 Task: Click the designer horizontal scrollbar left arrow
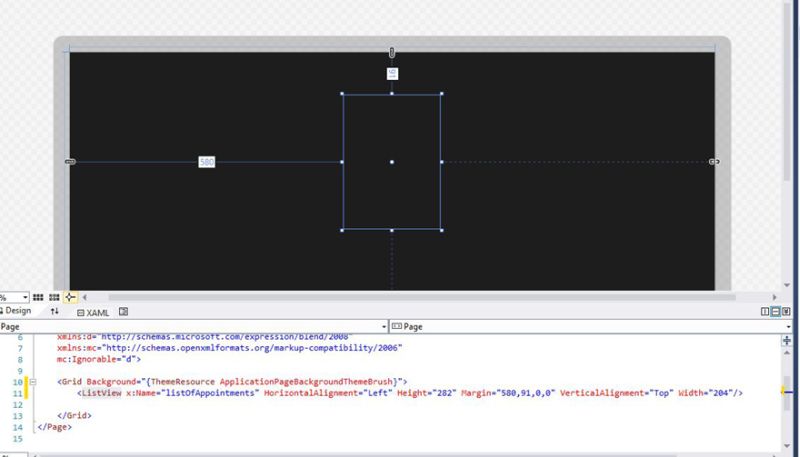click(85, 297)
